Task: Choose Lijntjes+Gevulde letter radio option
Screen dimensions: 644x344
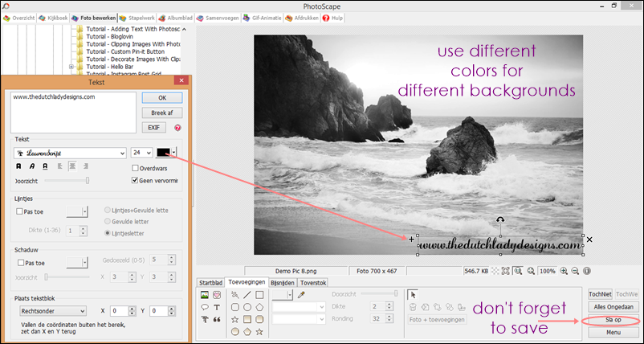Action: point(108,210)
